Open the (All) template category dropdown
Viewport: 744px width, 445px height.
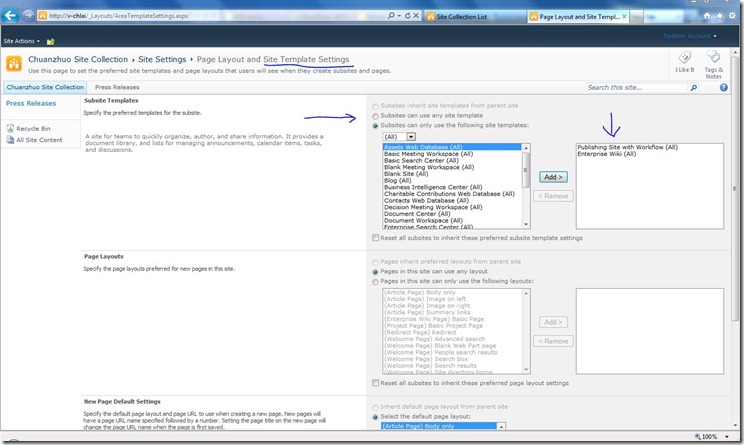pos(399,137)
